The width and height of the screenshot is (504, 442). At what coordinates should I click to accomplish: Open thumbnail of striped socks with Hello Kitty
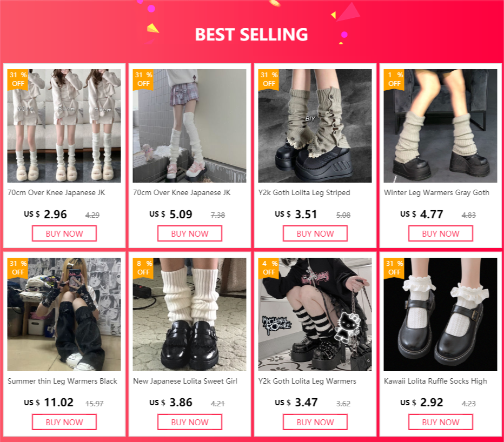point(315,314)
